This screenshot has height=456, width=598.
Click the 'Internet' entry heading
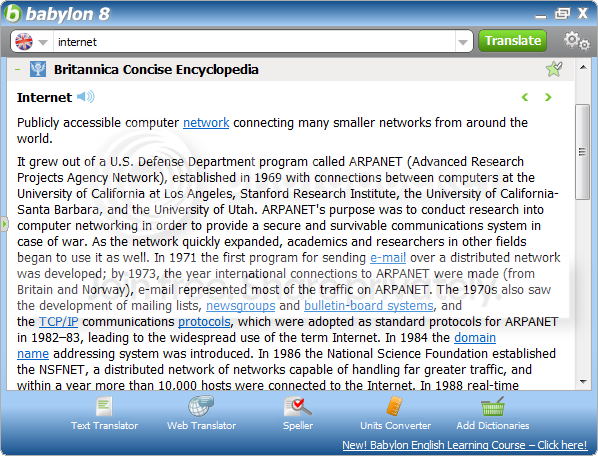pyautogui.click(x=44, y=98)
